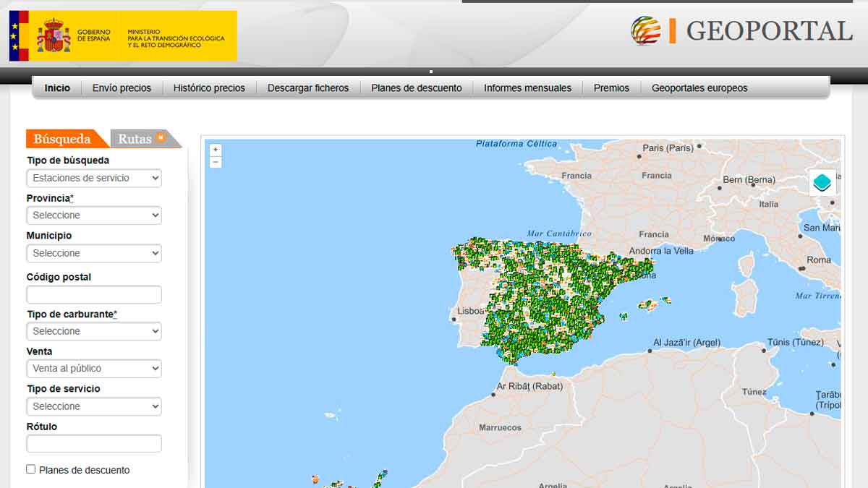
Task: Click the new badge on Rutas tab
Action: tap(161, 137)
